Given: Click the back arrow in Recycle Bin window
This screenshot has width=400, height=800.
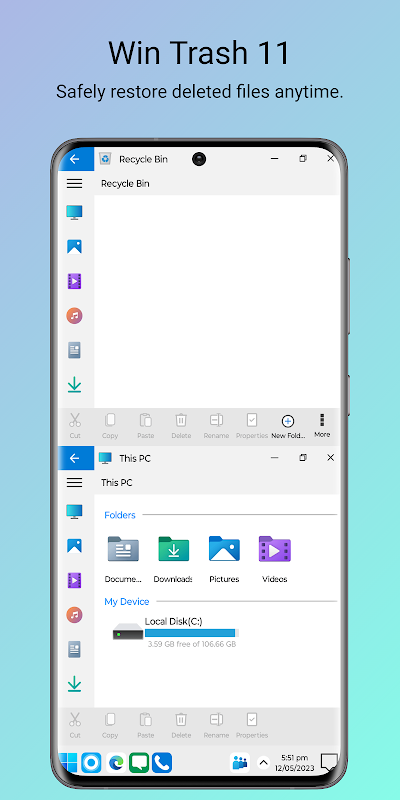Looking at the screenshot, I should coord(75,159).
